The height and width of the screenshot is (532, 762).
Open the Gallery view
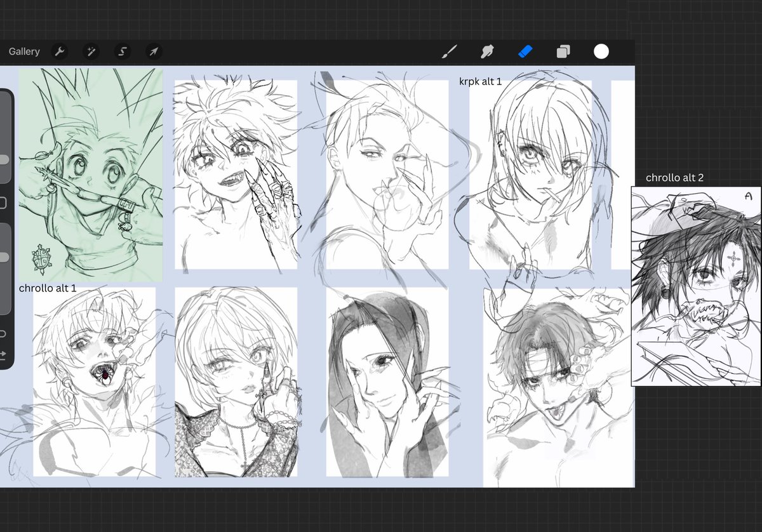click(x=24, y=51)
